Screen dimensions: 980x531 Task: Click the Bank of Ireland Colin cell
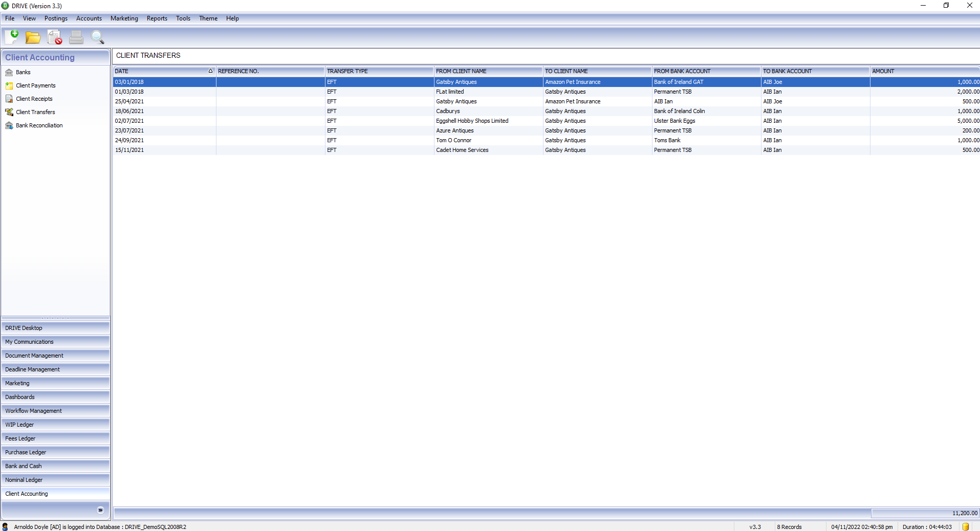pos(706,111)
